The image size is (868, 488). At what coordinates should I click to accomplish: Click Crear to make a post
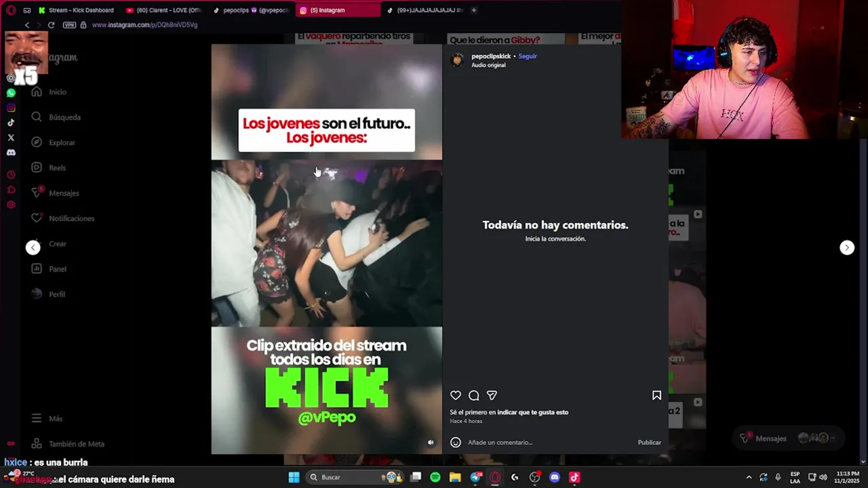[x=49, y=244]
